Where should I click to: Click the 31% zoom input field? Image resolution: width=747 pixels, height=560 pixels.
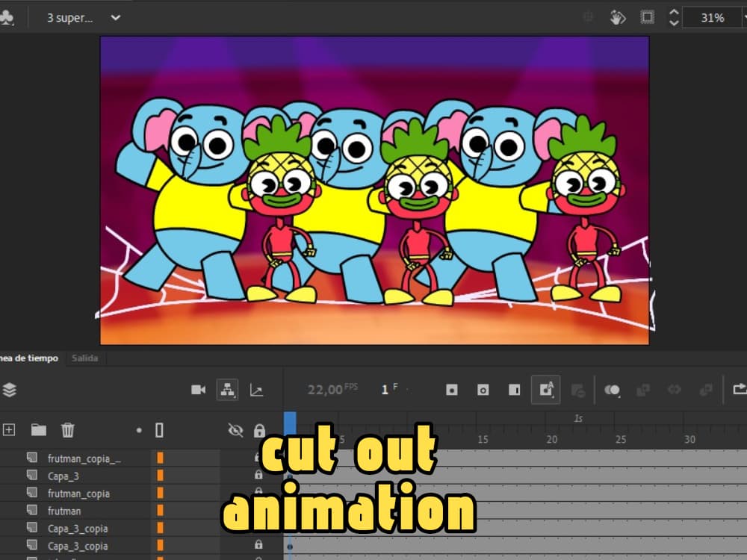coord(713,18)
